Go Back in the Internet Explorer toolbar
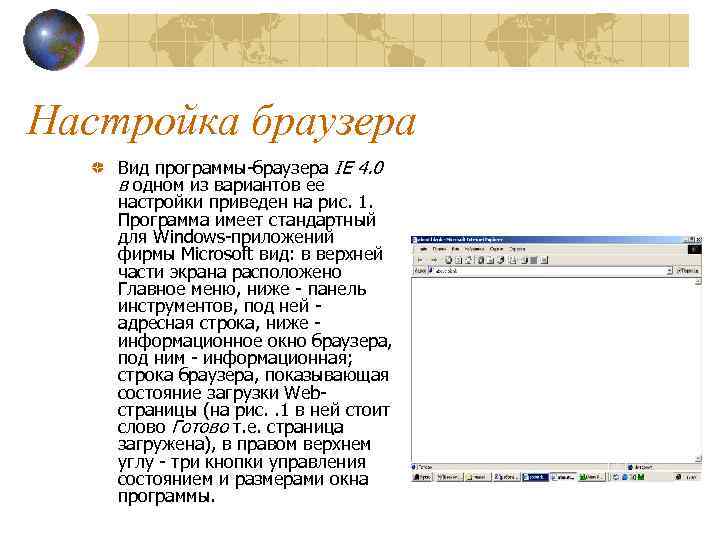The width and height of the screenshot is (720, 540). pyautogui.click(x=420, y=260)
